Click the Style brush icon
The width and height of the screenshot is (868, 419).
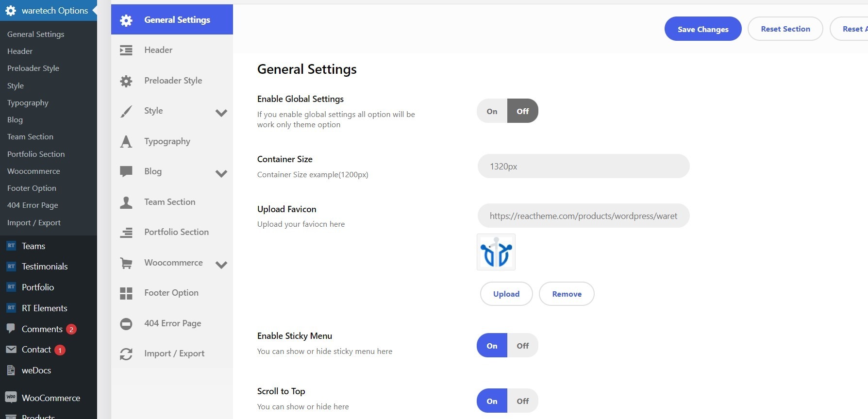[126, 111]
